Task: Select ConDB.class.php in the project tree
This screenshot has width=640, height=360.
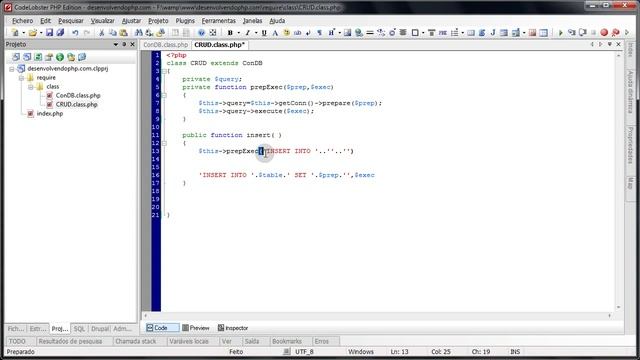Action: pos(78,96)
